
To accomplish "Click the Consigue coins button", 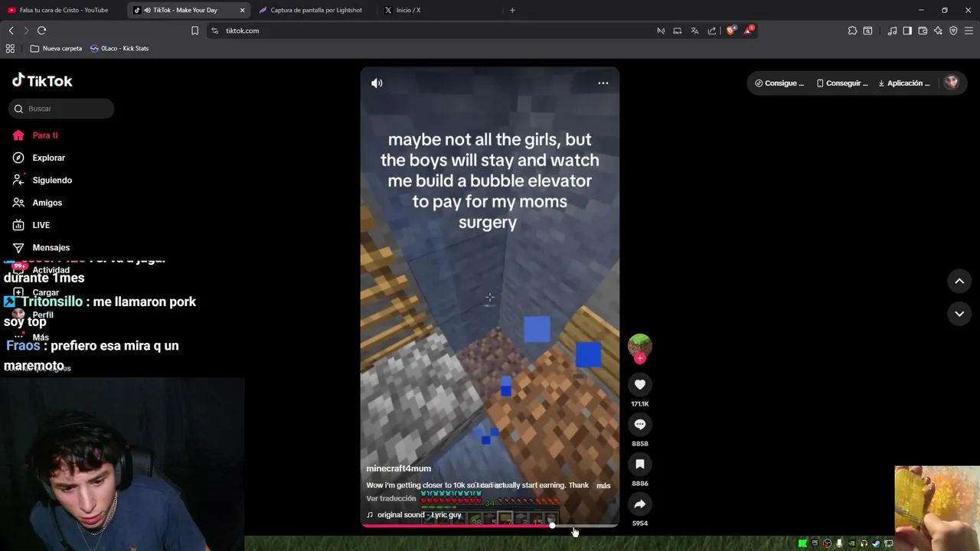I will click(x=779, y=83).
